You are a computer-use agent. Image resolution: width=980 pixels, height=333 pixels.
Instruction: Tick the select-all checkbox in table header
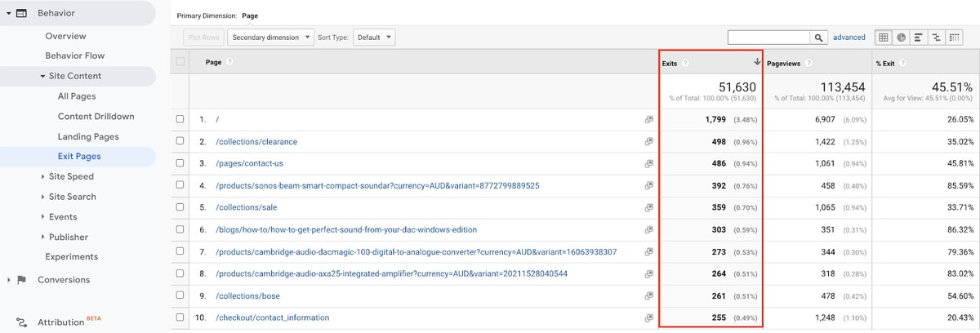(180, 62)
